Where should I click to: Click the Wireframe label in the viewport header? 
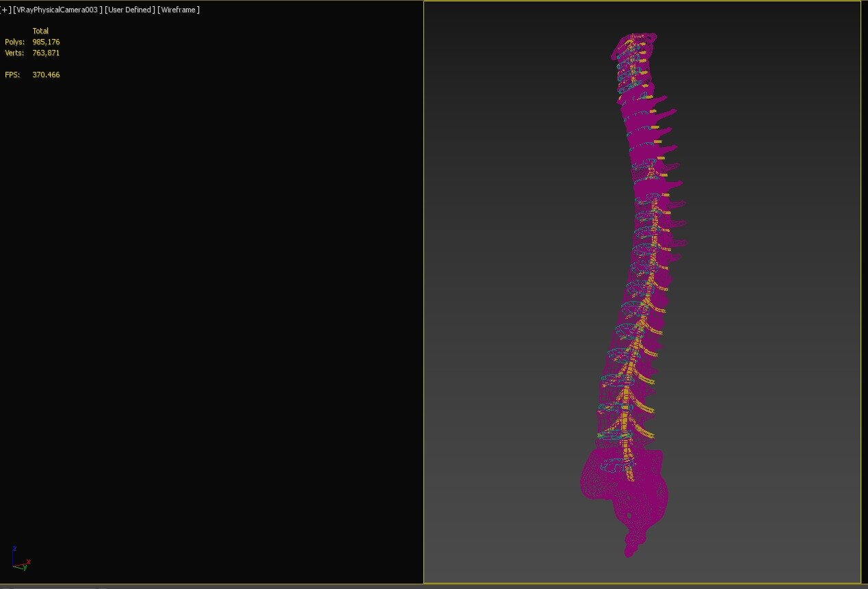179,10
